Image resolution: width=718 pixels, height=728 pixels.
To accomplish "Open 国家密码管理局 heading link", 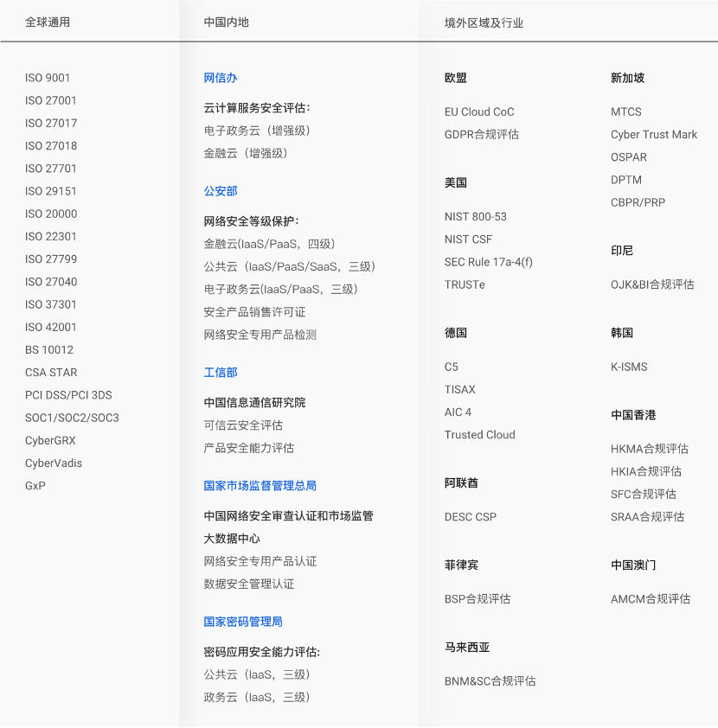I will [243, 622].
